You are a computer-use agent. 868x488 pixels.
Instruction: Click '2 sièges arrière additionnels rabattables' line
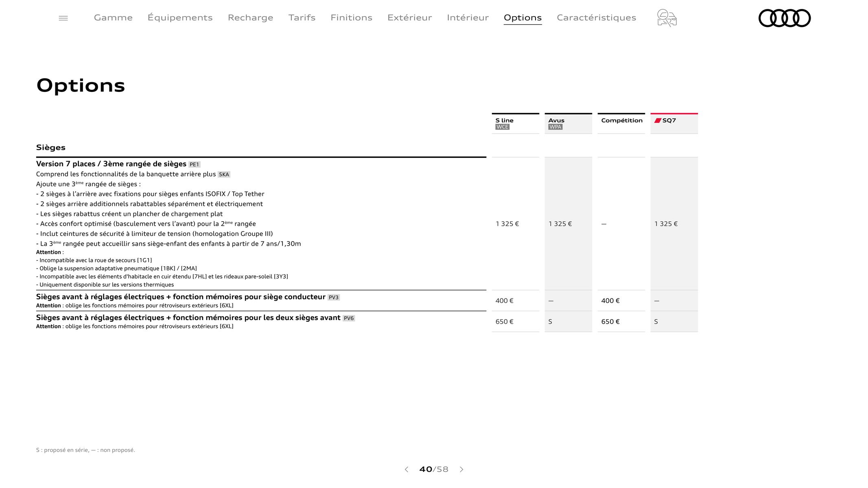pos(149,204)
